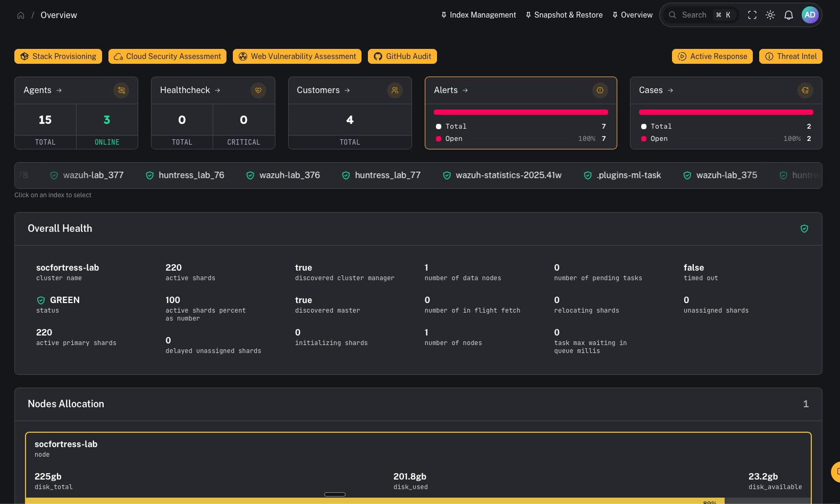The width and height of the screenshot is (840, 504).
Task: Select index huntress_lab_77
Action: 381,175
